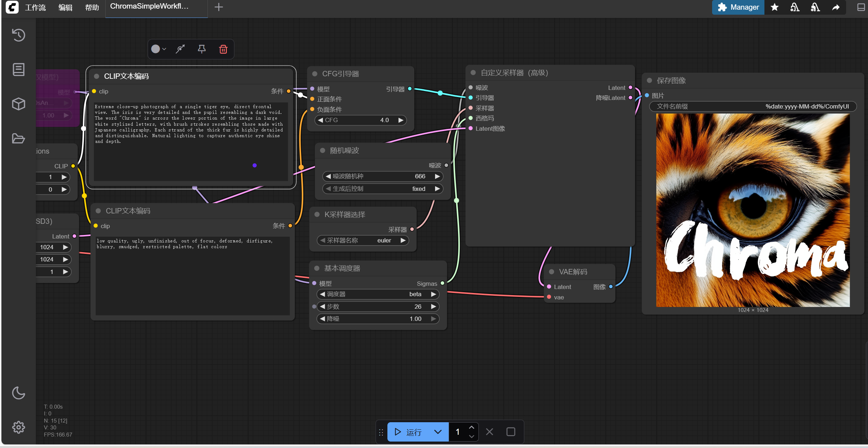Open the 工作流 menu
This screenshot has height=448, width=868.
[35, 8]
